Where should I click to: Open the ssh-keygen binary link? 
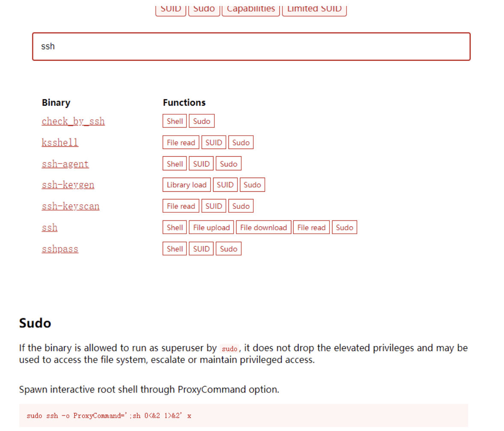pyautogui.click(x=68, y=184)
